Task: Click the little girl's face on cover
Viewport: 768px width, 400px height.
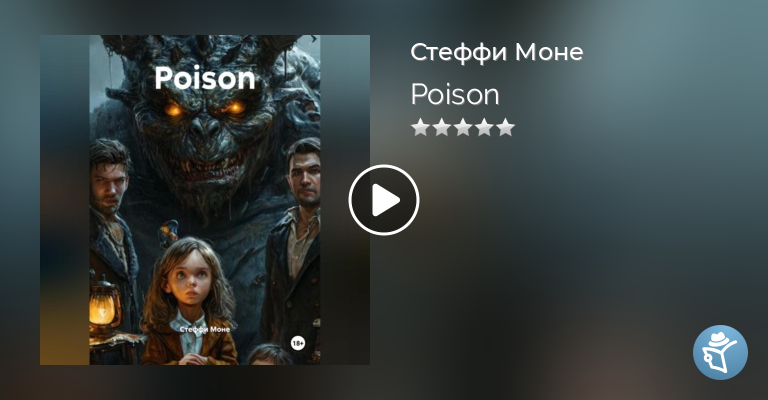Action: (x=190, y=281)
